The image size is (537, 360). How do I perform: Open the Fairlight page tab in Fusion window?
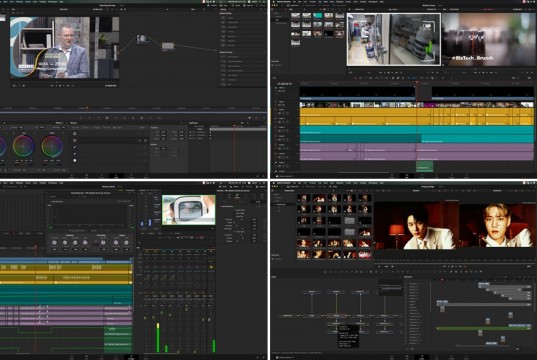451,357
